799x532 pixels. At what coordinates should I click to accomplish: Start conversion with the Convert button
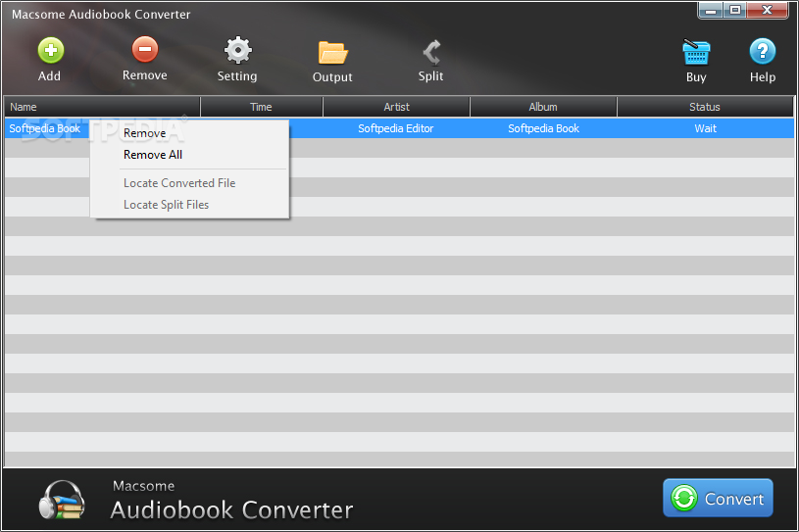(718, 498)
